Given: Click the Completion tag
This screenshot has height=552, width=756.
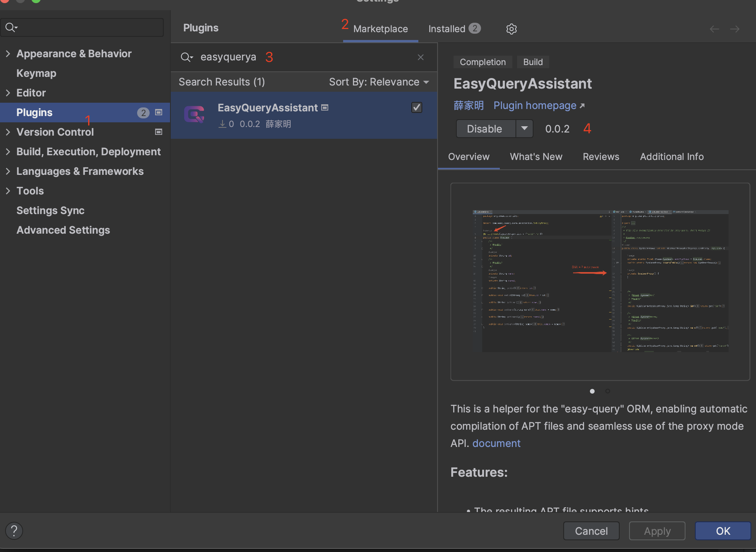Looking at the screenshot, I should click(483, 62).
